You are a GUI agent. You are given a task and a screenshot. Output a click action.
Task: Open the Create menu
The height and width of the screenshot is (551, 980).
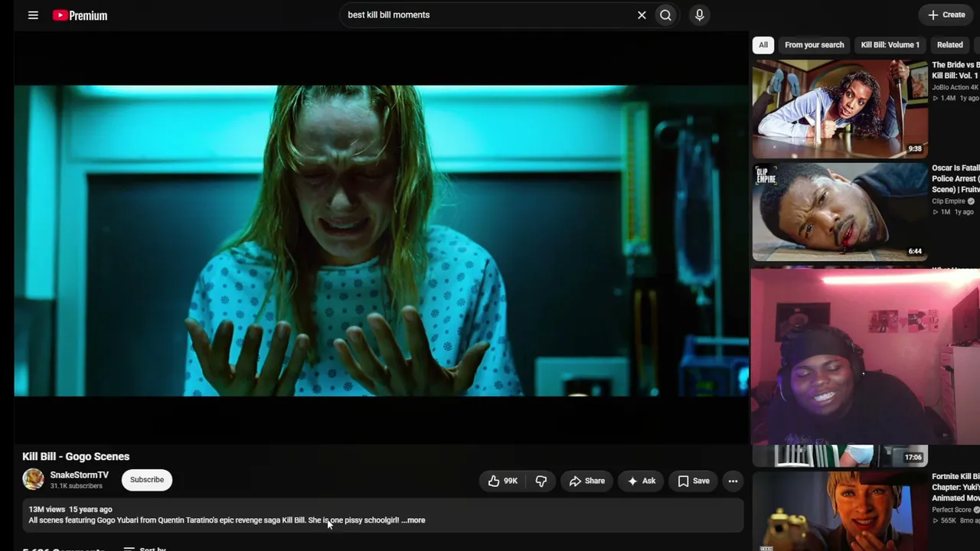tap(947, 15)
